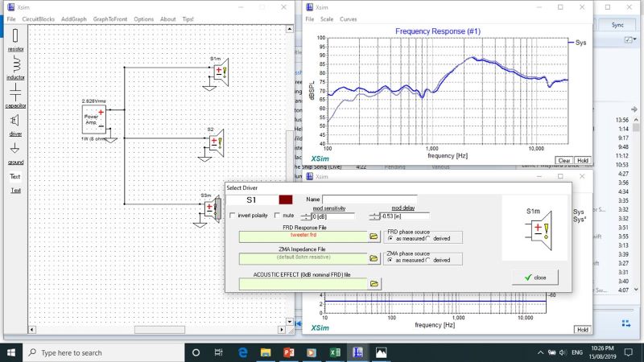644x362 pixels.
Task: Select the inductor component tool
Action: click(15, 68)
